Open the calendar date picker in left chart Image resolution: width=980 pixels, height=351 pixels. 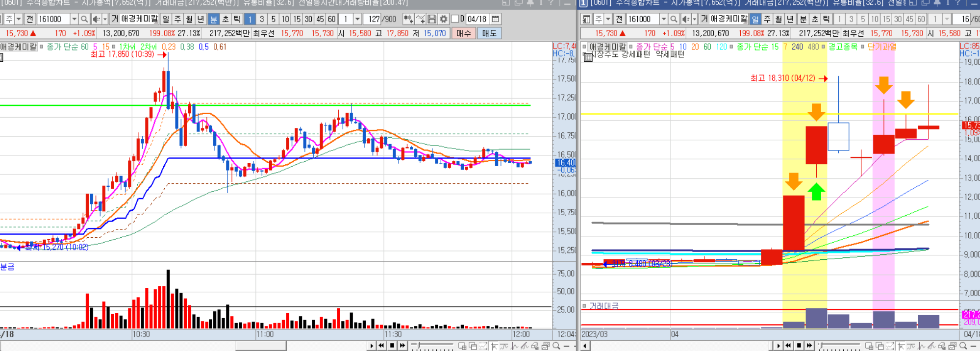pos(496,19)
